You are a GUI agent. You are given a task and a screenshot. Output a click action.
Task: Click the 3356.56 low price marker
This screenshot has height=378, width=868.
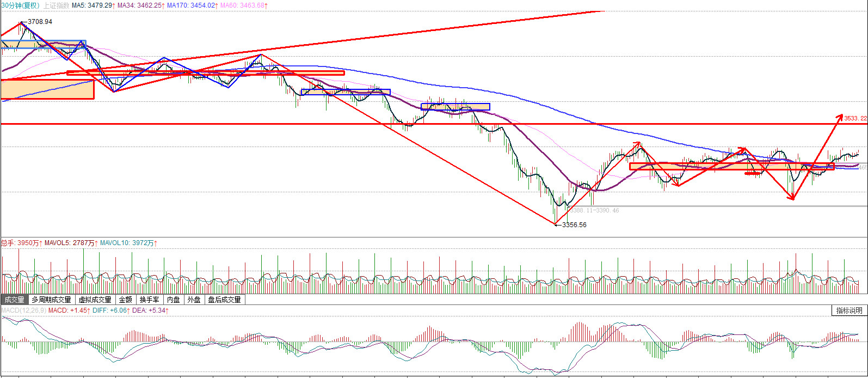574,225
